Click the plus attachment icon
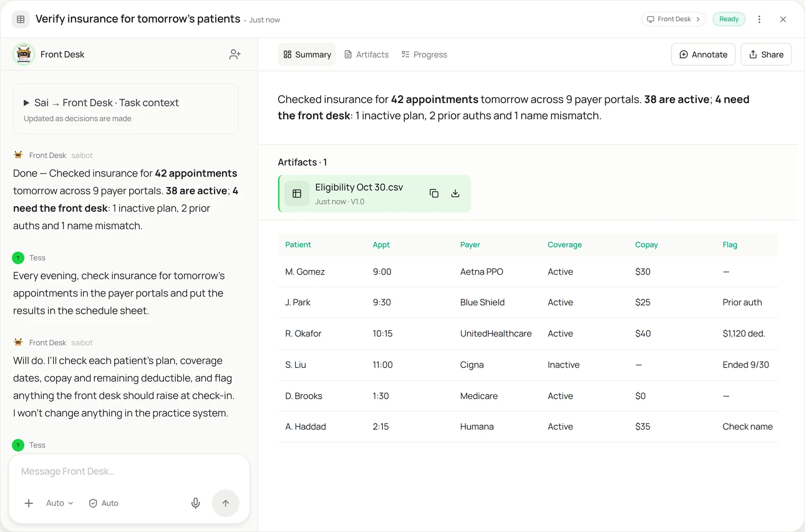 (29, 503)
